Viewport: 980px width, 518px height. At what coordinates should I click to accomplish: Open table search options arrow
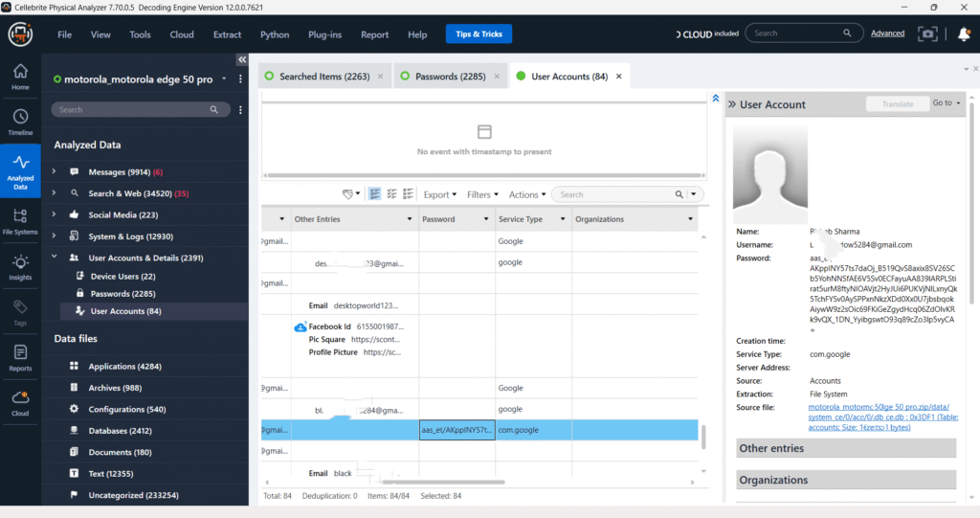693,194
